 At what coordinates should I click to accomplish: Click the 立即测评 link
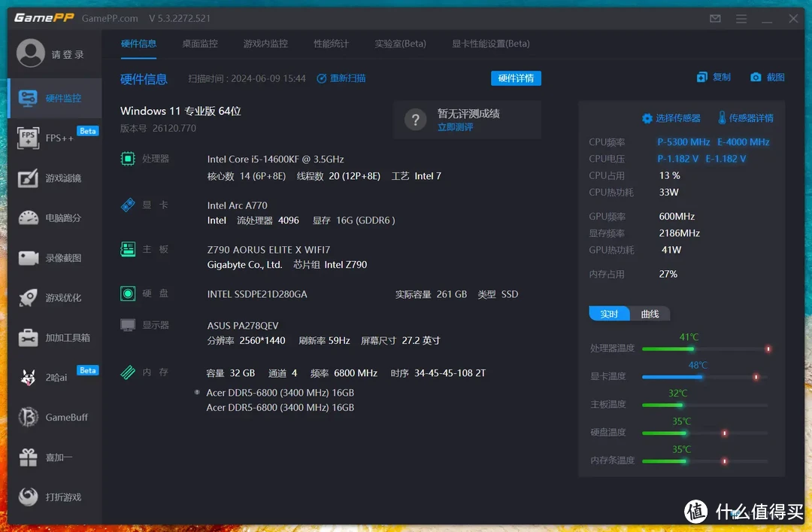pyautogui.click(x=455, y=128)
